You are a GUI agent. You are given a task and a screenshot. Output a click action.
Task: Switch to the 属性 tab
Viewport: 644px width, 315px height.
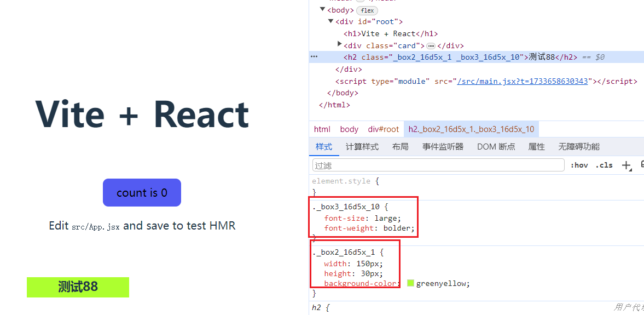pyautogui.click(x=536, y=147)
